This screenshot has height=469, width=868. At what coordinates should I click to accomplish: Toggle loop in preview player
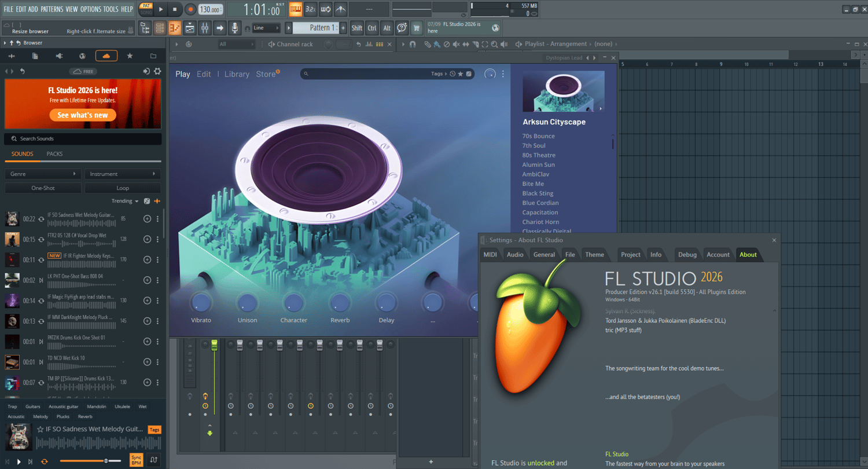click(44, 461)
